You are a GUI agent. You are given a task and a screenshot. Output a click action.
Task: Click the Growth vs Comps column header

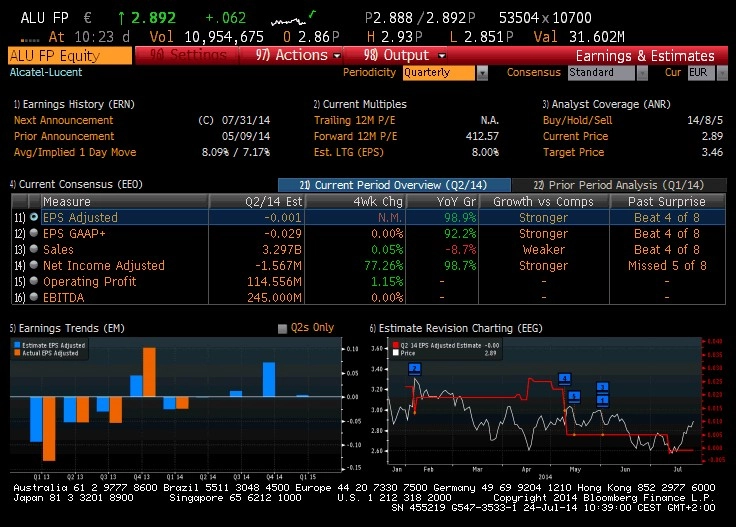coord(544,201)
